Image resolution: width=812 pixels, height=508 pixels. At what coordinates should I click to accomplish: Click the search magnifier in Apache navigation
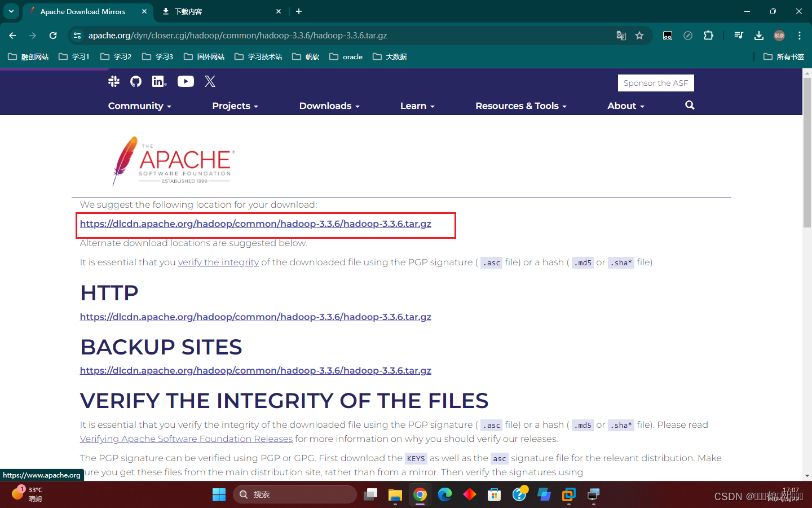[690, 105]
